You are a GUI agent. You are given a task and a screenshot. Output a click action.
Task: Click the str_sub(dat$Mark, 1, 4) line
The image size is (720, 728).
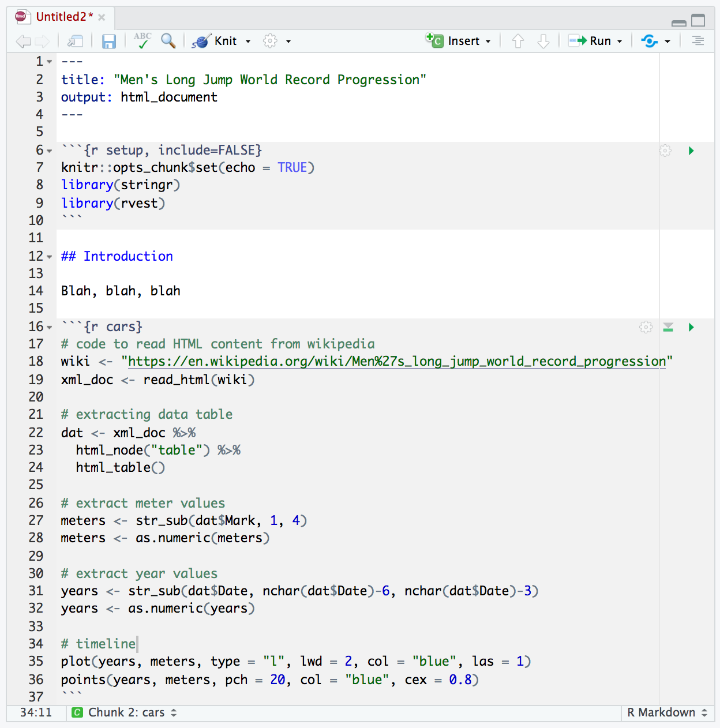184,520
